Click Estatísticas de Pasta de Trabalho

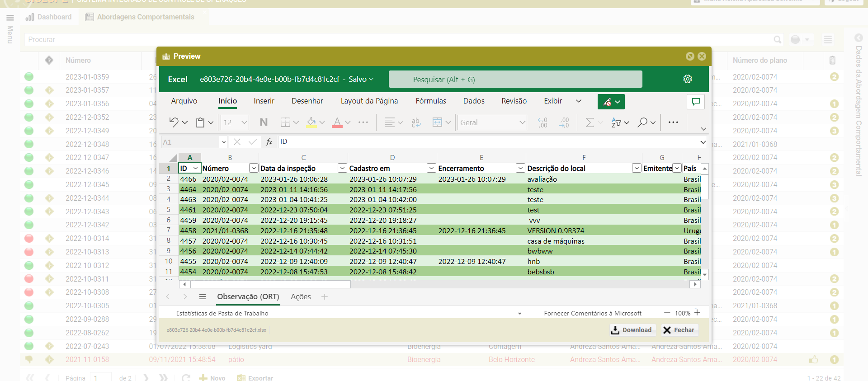pyautogui.click(x=222, y=313)
